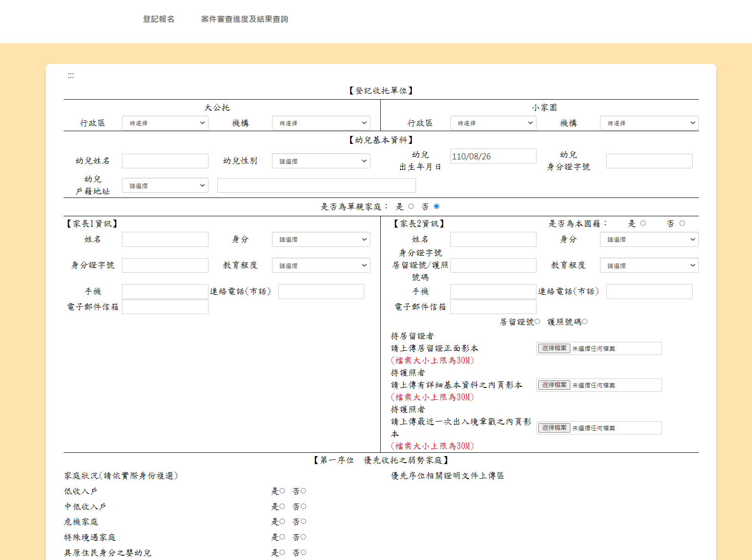Open 案件審查進度及結果查詢 tab
752x560 pixels.
pyautogui.click(x=244, y=19)
